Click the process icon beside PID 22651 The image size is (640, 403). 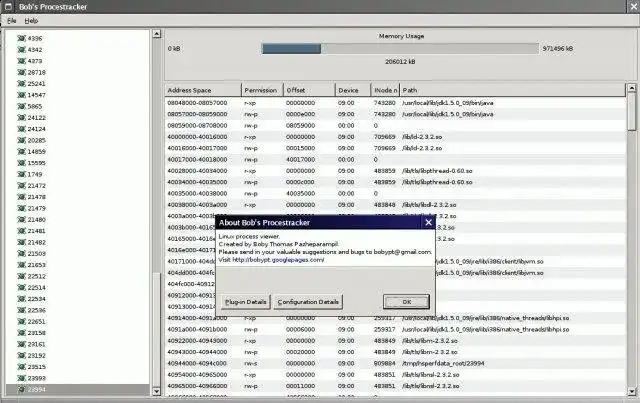(x=22, y=322)
